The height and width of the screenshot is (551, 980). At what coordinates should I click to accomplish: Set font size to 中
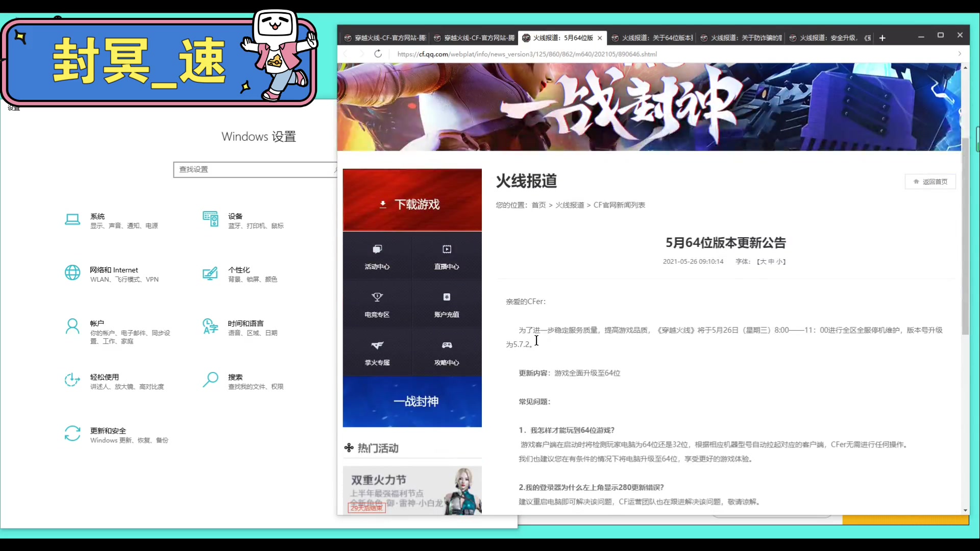click(x=771, y=262)
